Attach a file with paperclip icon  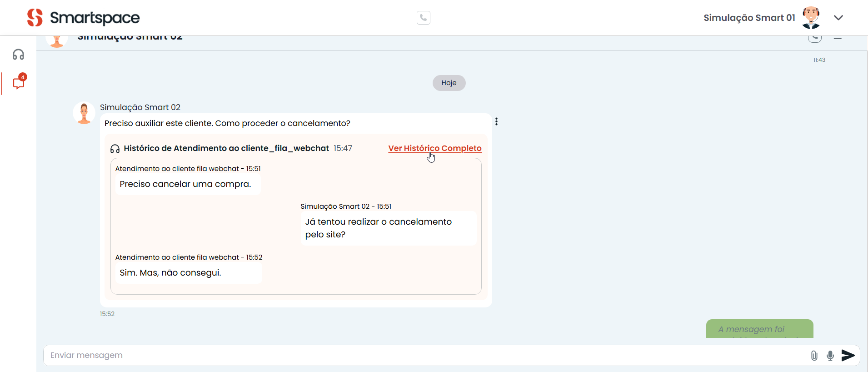pos(814,356)
